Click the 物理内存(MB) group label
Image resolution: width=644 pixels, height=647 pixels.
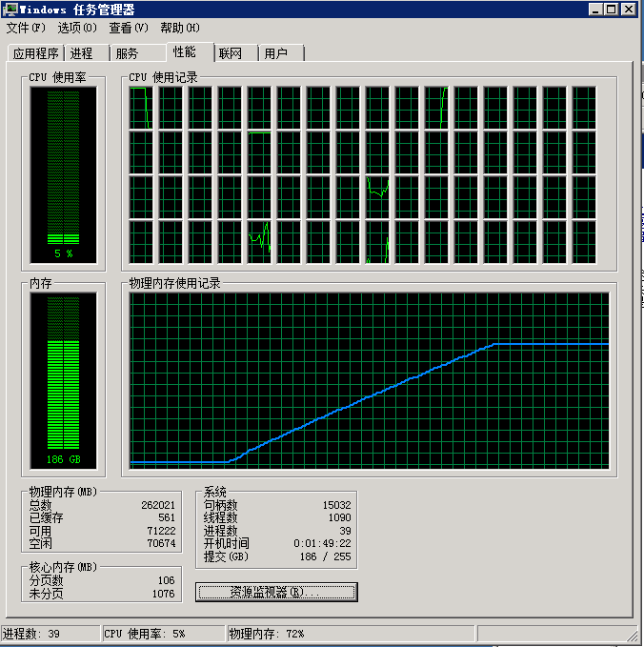point(63,492)
